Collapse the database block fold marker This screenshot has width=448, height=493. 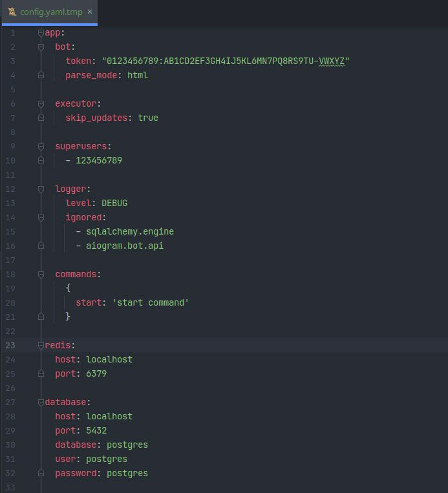(41, 403)
